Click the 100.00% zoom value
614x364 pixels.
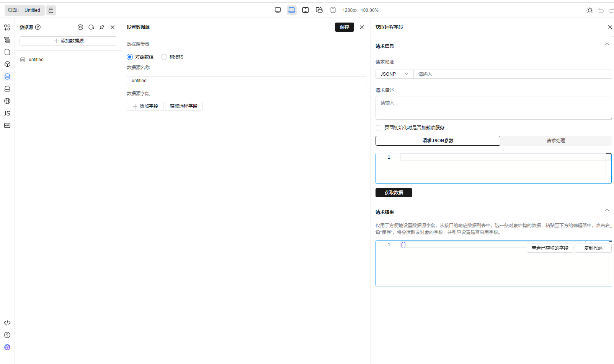(370, 10)
